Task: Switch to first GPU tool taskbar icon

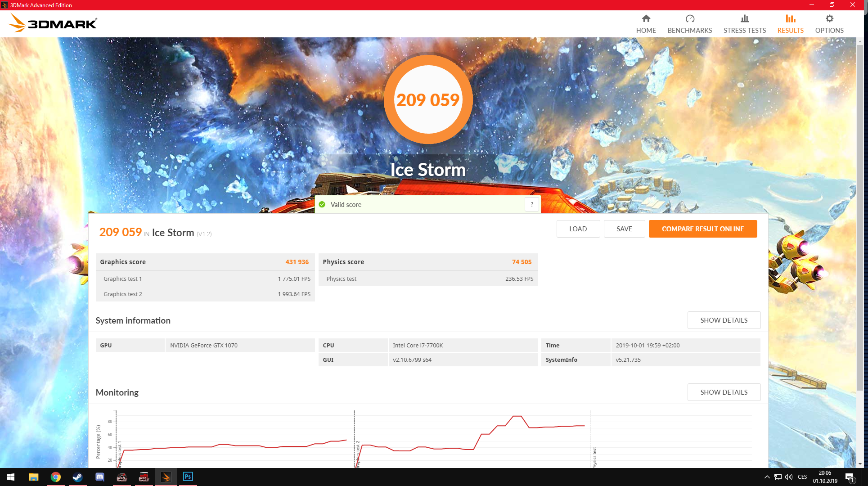Action: (x=121, y=477)
